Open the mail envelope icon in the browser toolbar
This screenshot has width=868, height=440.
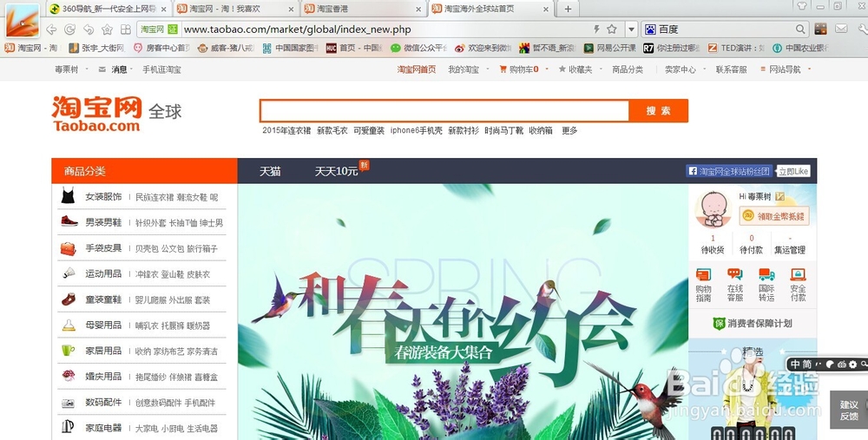coord(841,29)
